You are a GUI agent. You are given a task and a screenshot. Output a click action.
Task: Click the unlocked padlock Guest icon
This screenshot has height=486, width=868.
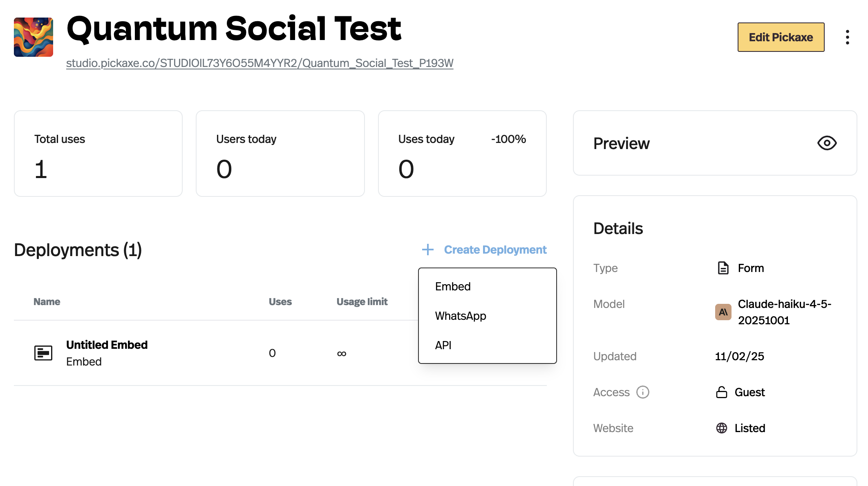722,392
